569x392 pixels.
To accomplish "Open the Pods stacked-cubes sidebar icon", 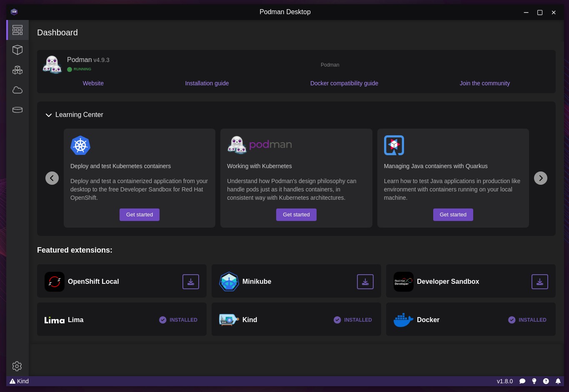I will click(x=17, y=70).
